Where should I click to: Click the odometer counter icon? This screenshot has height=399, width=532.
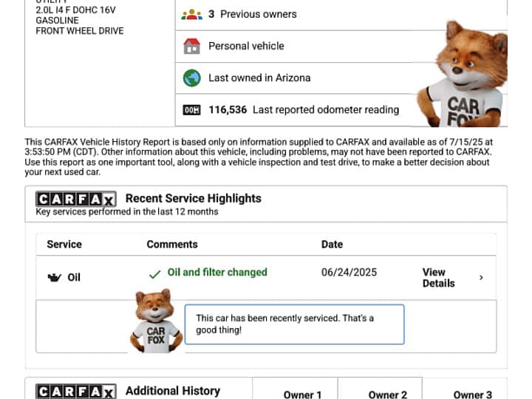pyautogui.click(x=191, y=110)
